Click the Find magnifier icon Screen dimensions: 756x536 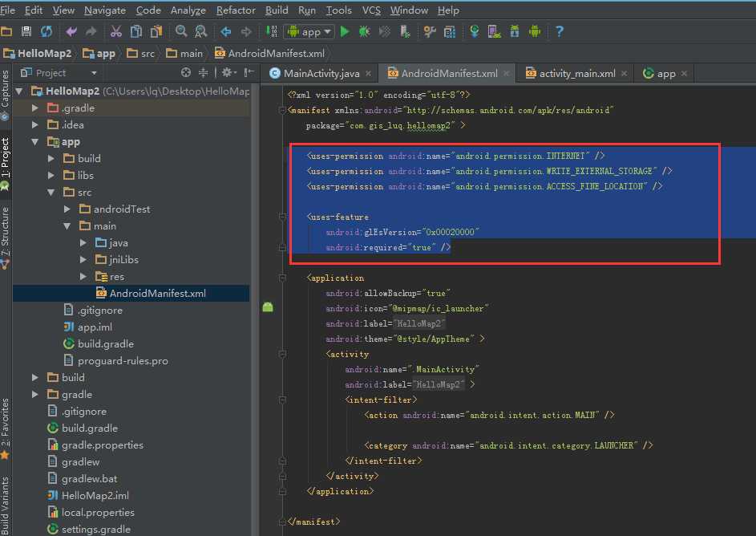click(181, 31)
